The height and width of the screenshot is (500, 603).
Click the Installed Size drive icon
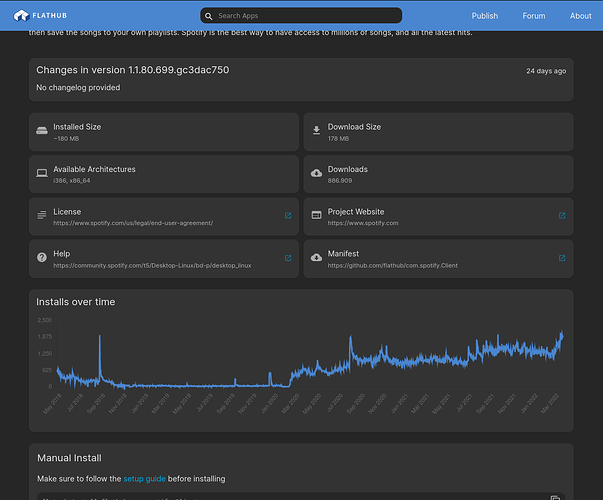pos(42,131)
